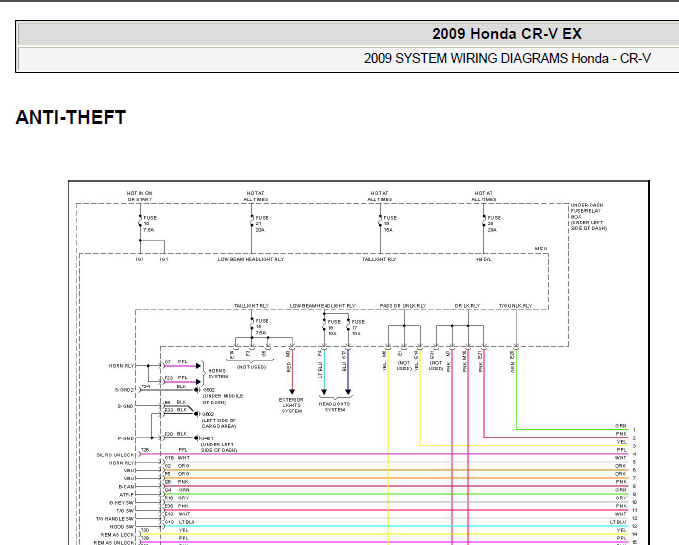
Task: Click the 'ATP-P' pin label
Action: 127,494
